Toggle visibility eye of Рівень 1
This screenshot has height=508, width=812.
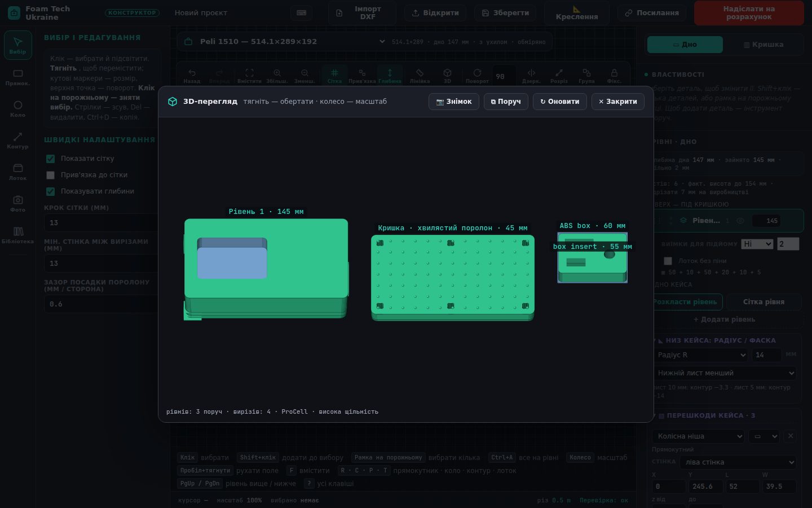point(740,221)
